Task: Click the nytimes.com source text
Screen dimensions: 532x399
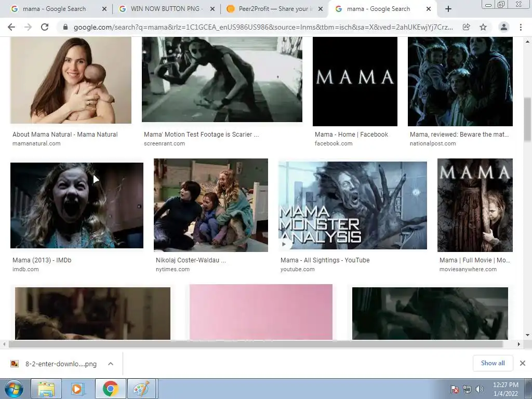Action: click(172, 270)
